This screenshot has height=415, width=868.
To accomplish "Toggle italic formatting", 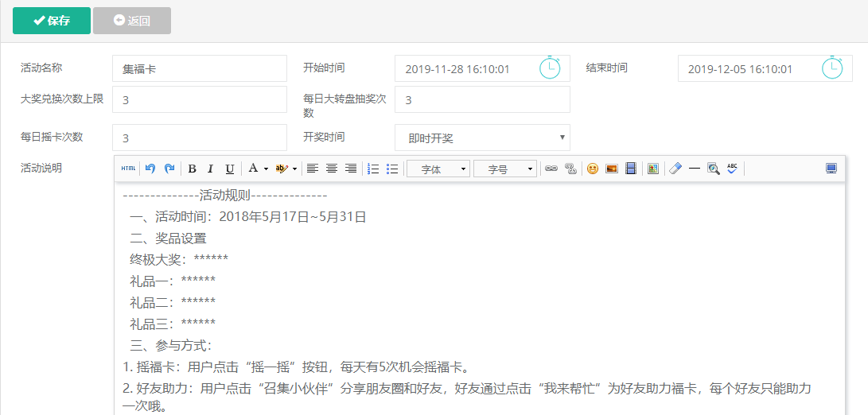I will (210, 169).
